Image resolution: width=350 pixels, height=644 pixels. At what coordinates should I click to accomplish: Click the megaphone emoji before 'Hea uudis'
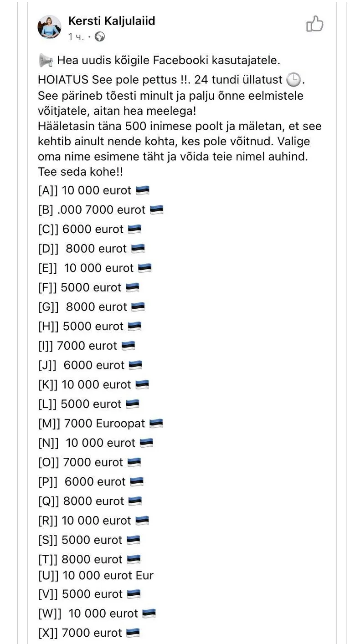pyautogui.click(x=46, y=60)
